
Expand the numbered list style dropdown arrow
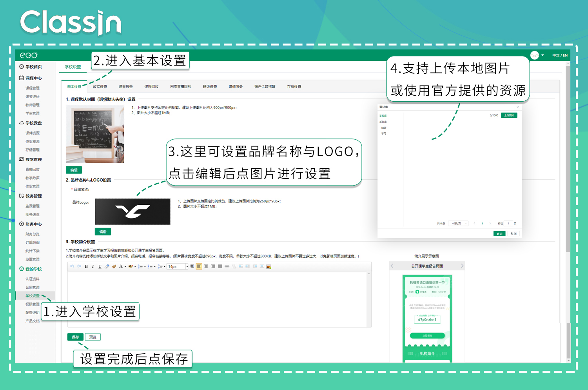pyautogui.click(x=145, y=266)
